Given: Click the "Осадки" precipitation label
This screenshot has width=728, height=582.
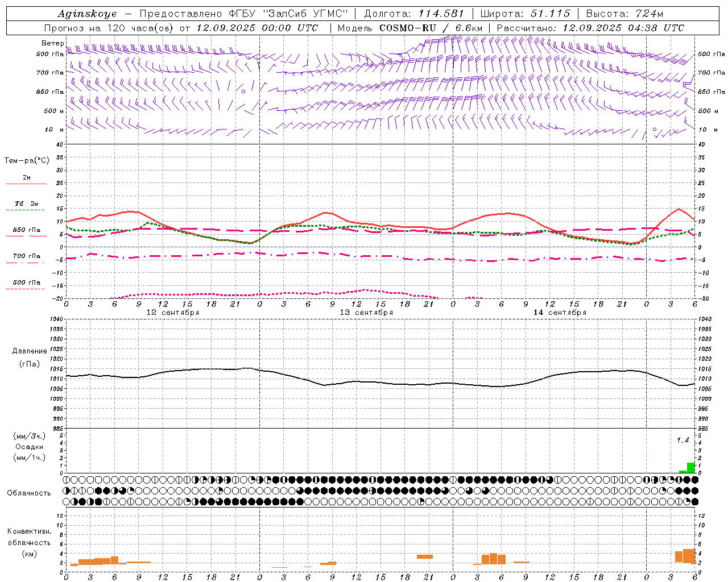Looking at the screenshot, I should click(29, 447).
